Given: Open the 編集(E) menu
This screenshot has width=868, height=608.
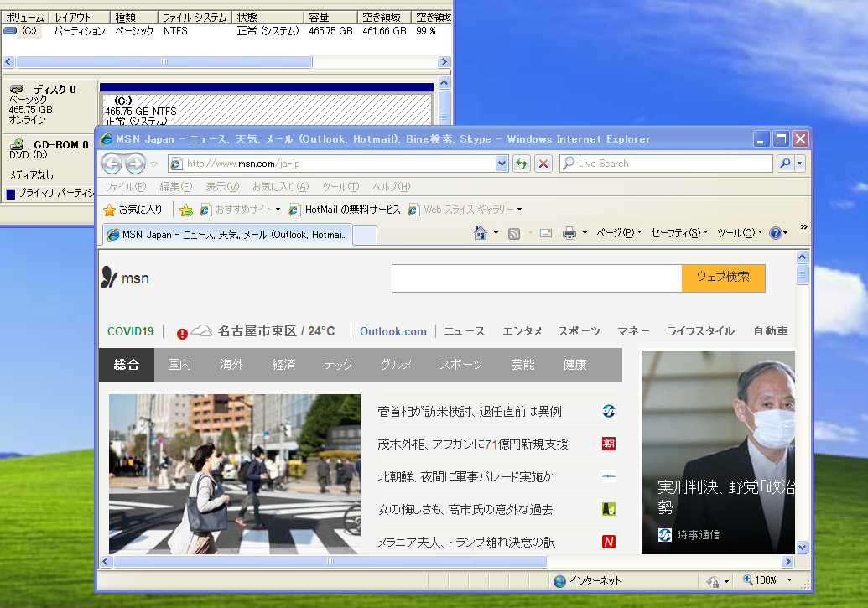Looking at the screenshot, I should [x=176, y=187].
